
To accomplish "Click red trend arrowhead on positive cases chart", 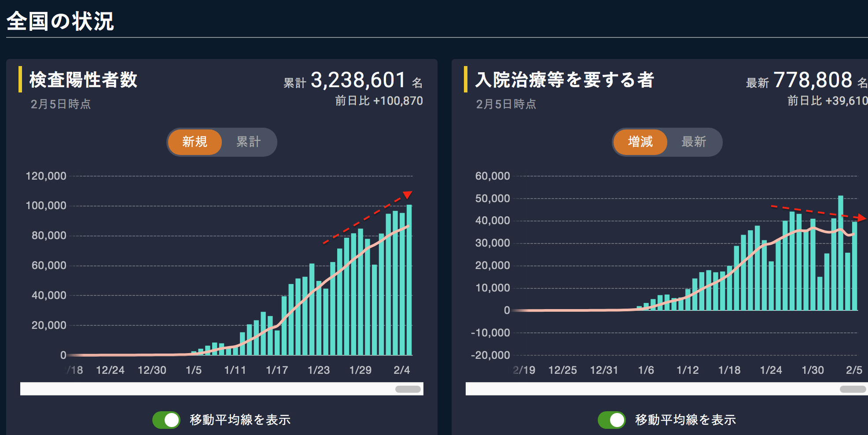I will 408,195.
